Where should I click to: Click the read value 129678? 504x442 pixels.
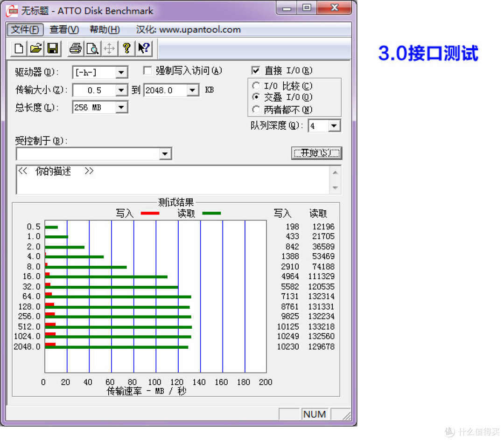click(321, 346)
